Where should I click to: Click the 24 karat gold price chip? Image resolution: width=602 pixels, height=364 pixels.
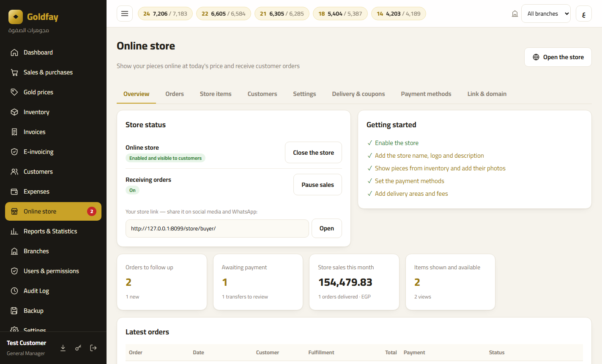coord(165,14)
